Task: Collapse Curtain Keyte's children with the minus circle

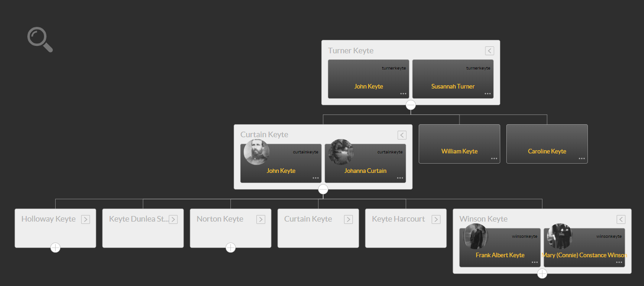Action: pyautogui.click(x=323, y=189)
